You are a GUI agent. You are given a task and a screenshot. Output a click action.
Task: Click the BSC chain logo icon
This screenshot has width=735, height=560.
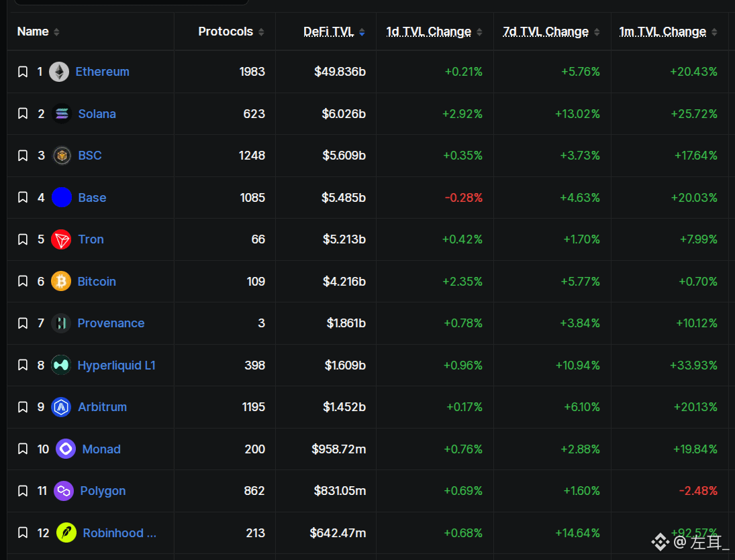tap(61, 156)
